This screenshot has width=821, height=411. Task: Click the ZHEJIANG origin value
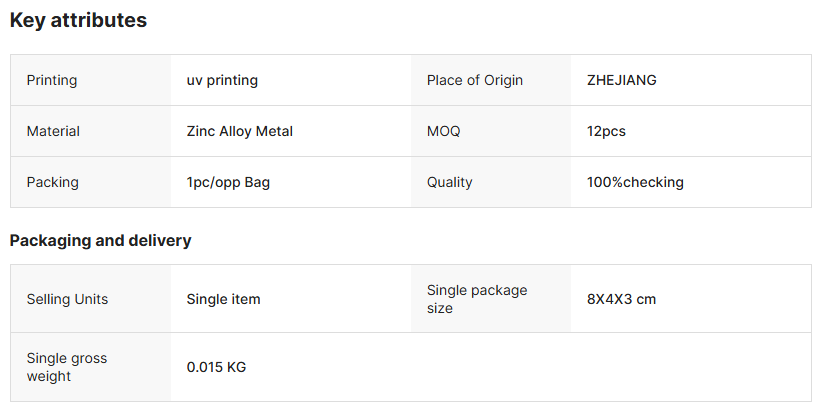click(622, 80)
